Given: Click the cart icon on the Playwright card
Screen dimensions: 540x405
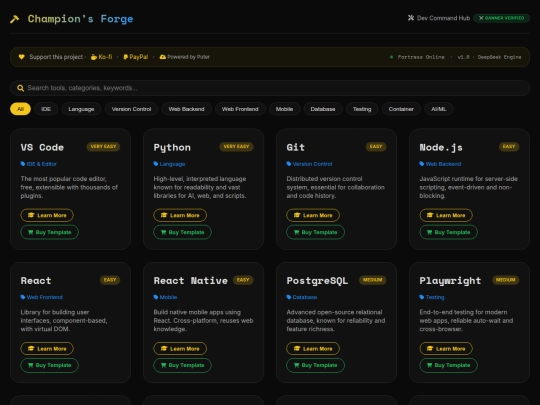Looking at the screenshot, I should (429, 365).
